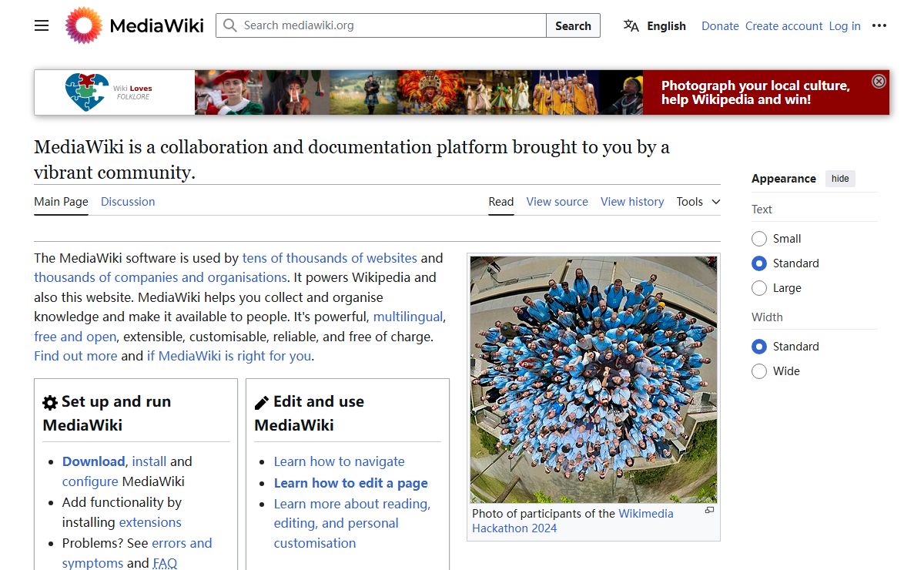Select Small text size
Viewport: 924px width, 570px height.
[x=759, y=239]
